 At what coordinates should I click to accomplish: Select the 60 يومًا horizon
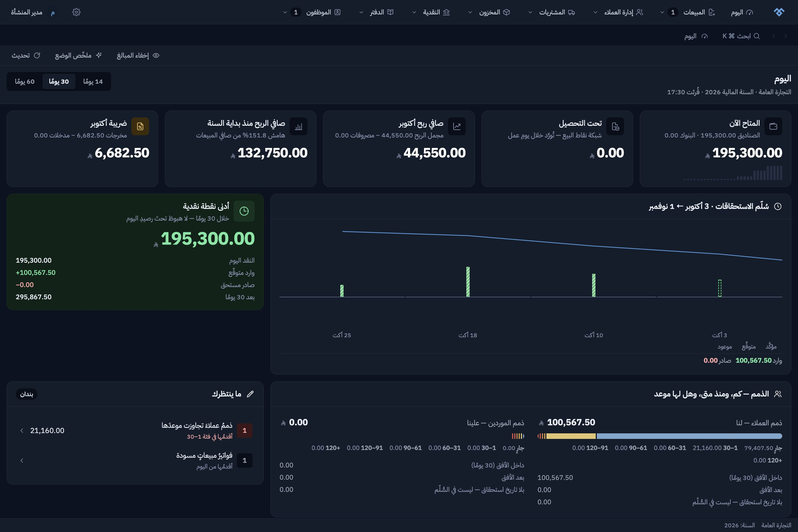click(x=25, y=81)
